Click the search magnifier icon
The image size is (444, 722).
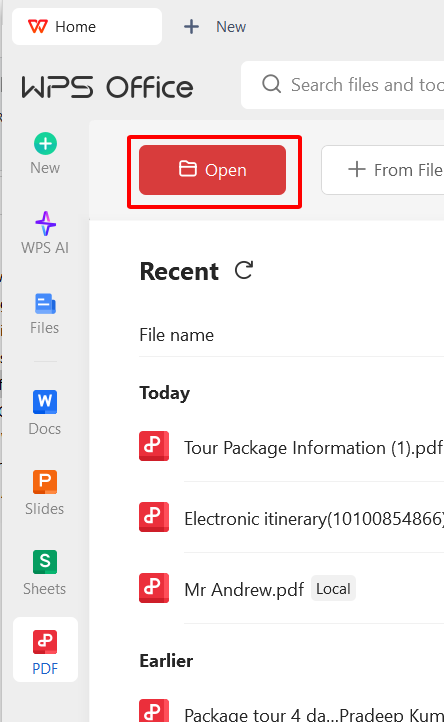pos(271,84)
